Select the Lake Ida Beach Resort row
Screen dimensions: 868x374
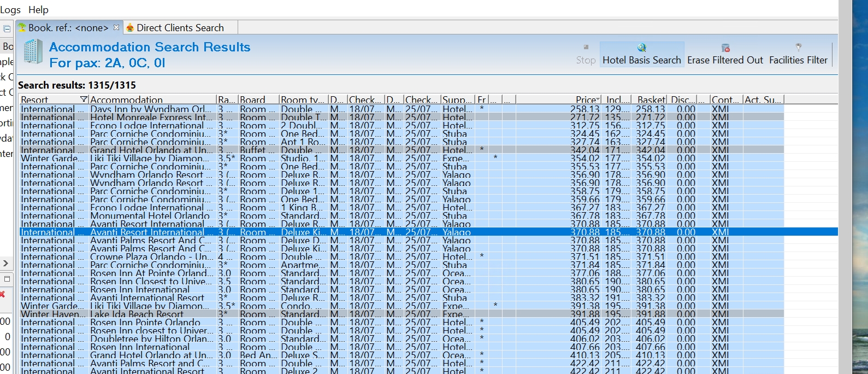point(401,314)
